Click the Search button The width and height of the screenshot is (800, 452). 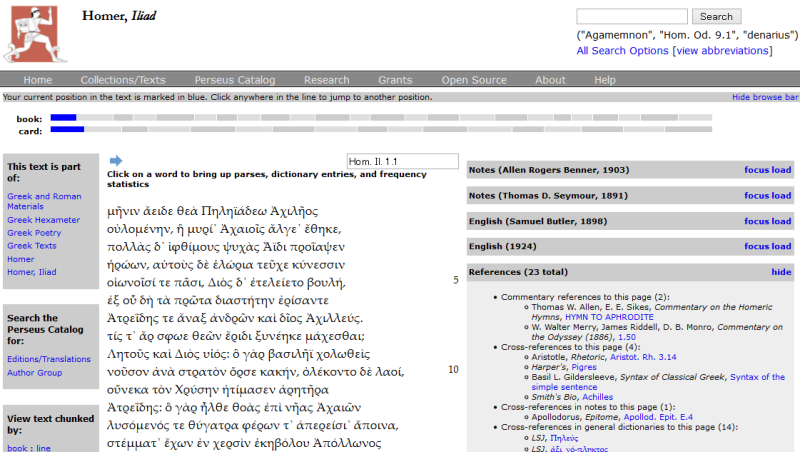coord(716,16)
